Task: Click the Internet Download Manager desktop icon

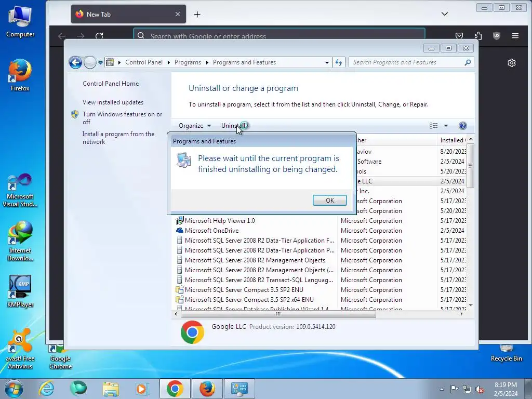Action: point(20,241)
